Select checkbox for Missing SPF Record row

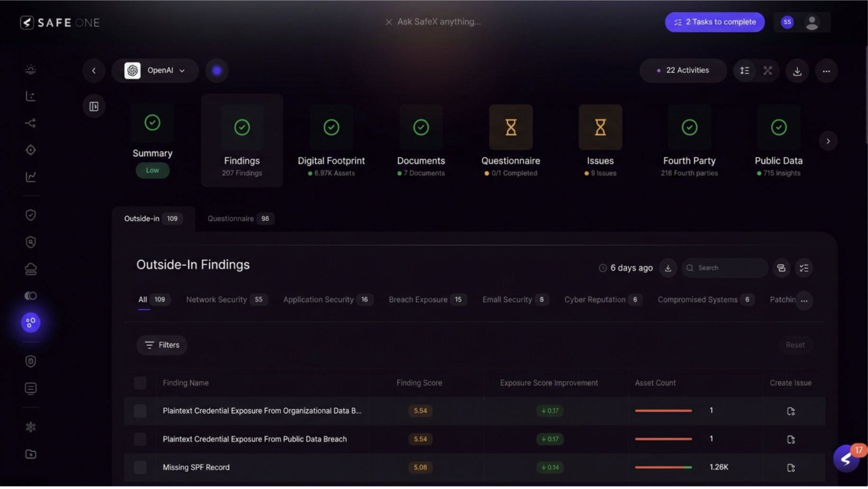point(140,468)
